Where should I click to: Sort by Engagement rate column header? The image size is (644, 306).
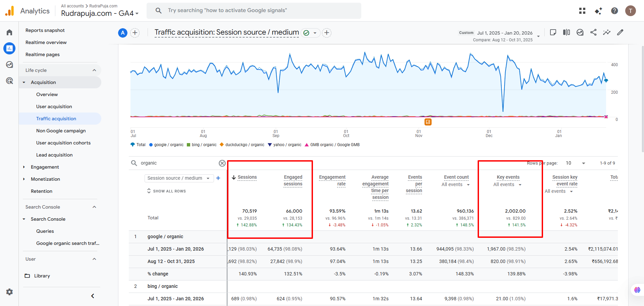pos(332,181)
